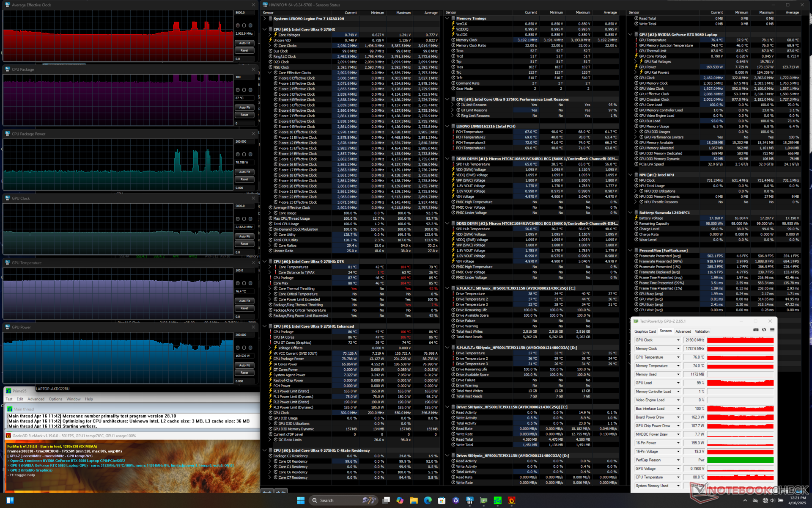
Task: Switch to Graphics Card tab in GPU-Z
Action: [645, 331]
